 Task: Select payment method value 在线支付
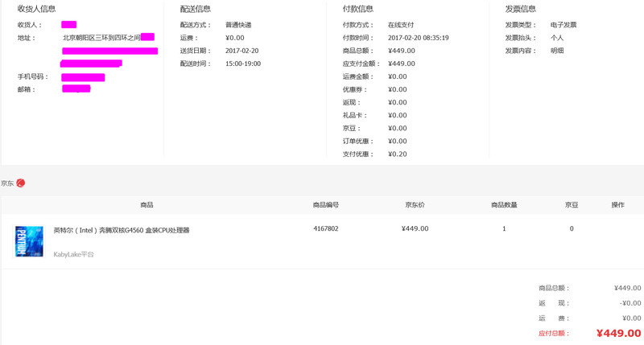(401, 25)
